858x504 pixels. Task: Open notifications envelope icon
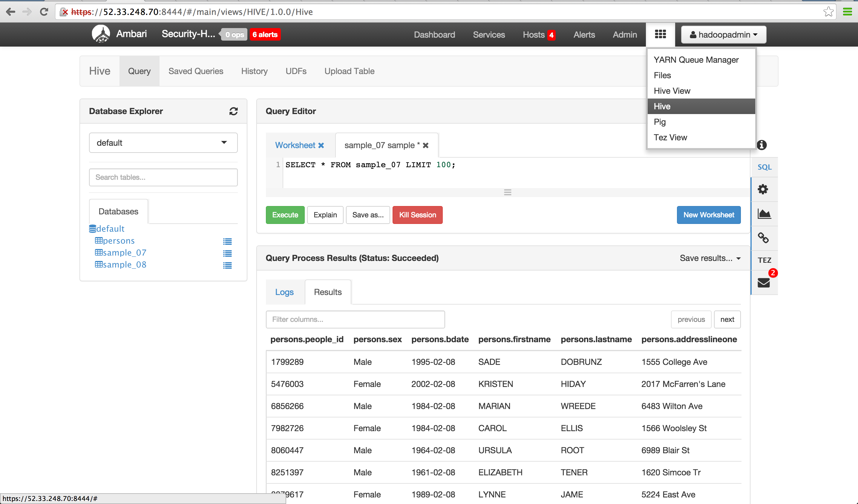763,282
